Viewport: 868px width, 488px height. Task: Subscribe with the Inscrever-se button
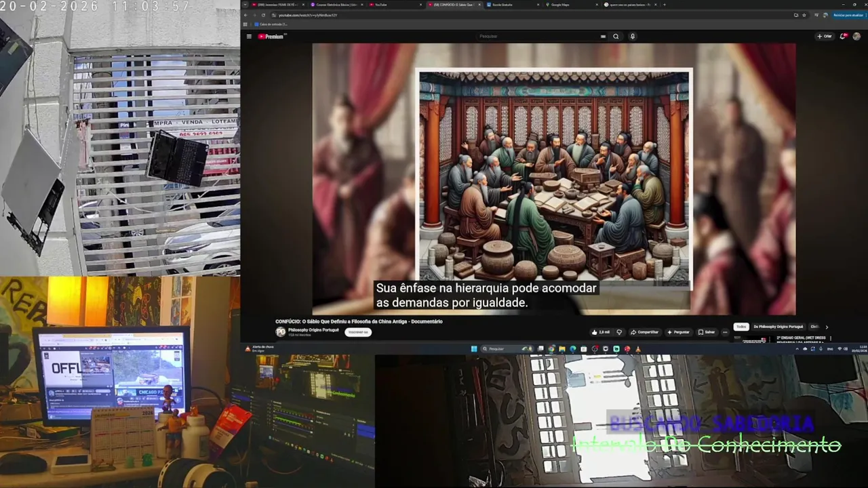tap(358, 332)
